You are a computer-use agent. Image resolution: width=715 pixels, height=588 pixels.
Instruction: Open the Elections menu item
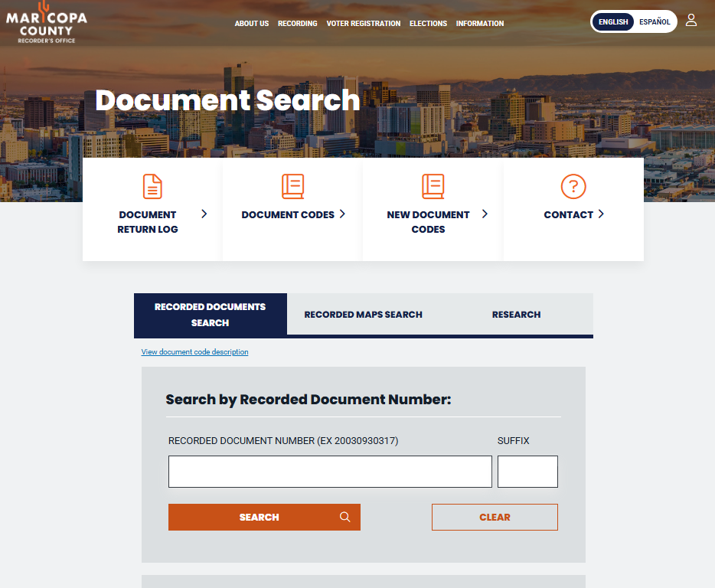coord(428,24)
